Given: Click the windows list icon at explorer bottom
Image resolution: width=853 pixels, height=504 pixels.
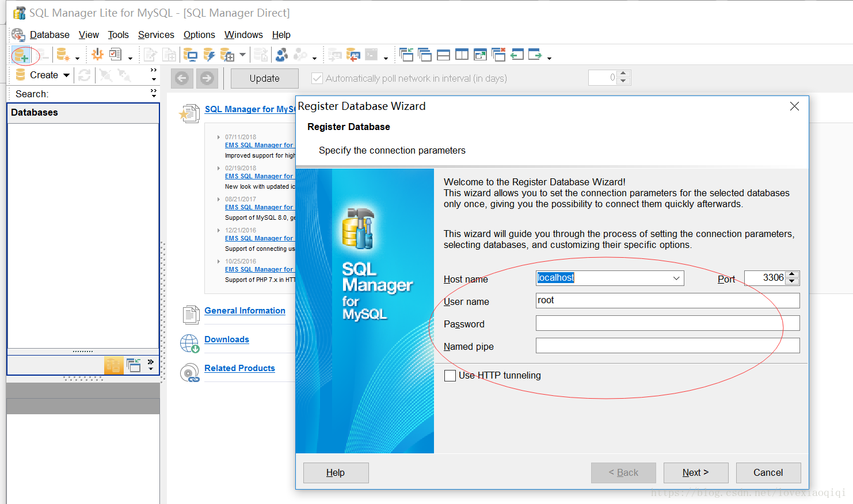Looking at the screenshot, I should tap(134, 365).
